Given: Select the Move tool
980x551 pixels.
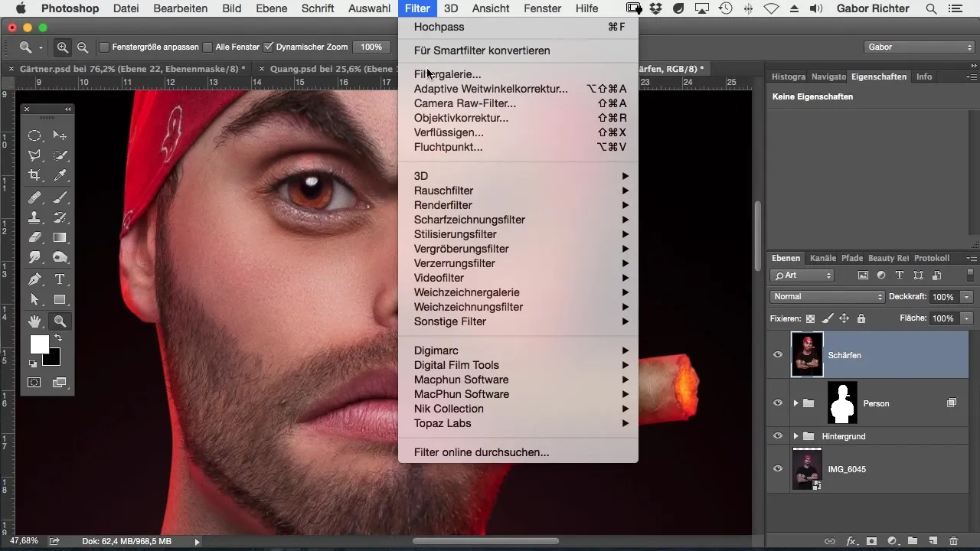Looking at the screenshot, I should point(60,135).
